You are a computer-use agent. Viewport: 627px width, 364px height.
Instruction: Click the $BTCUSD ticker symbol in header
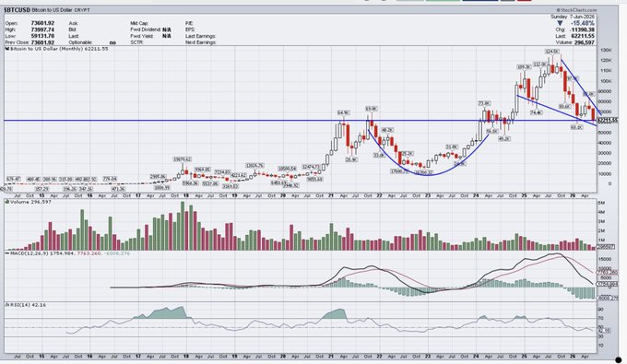click(17, 9)
